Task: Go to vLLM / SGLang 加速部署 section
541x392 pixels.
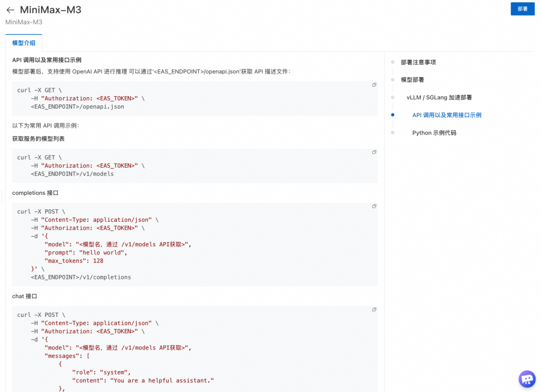Action: point(439,98)
